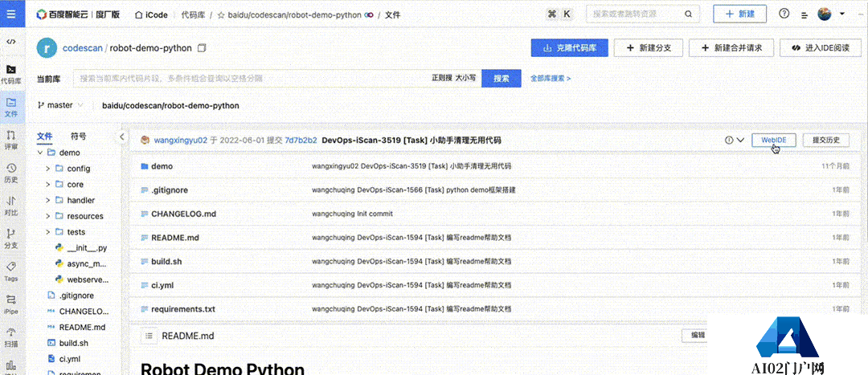Open the user account dropdown arrow

[x=842, y=14]
